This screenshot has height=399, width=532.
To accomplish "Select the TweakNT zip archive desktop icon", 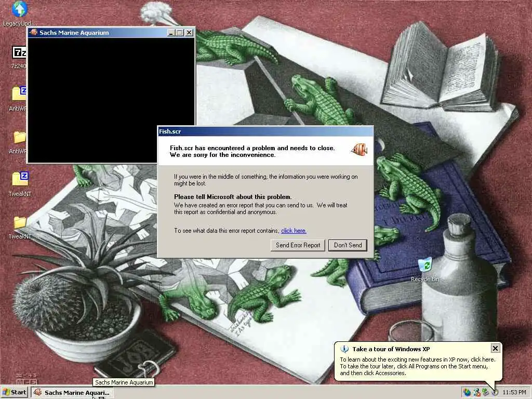I will (x=20, y=184).
